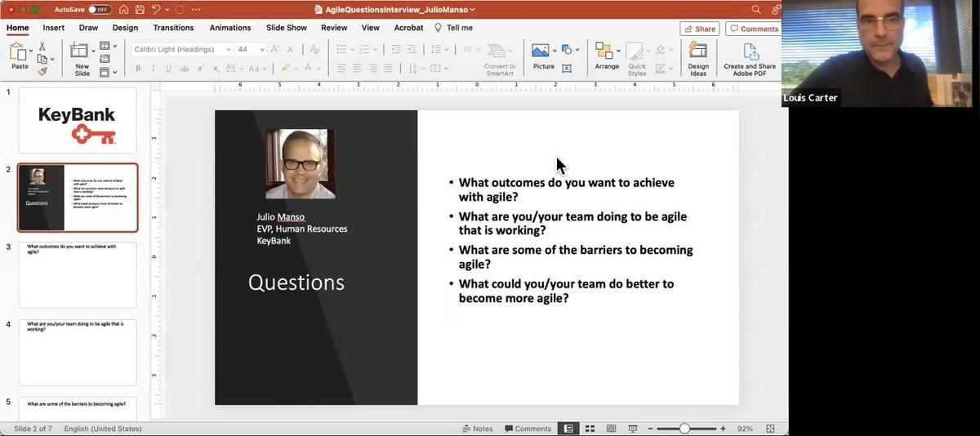The image size is (980, 436).
Task: Click the Decrease Font Size icon
Action: click(x=292, y=49)
